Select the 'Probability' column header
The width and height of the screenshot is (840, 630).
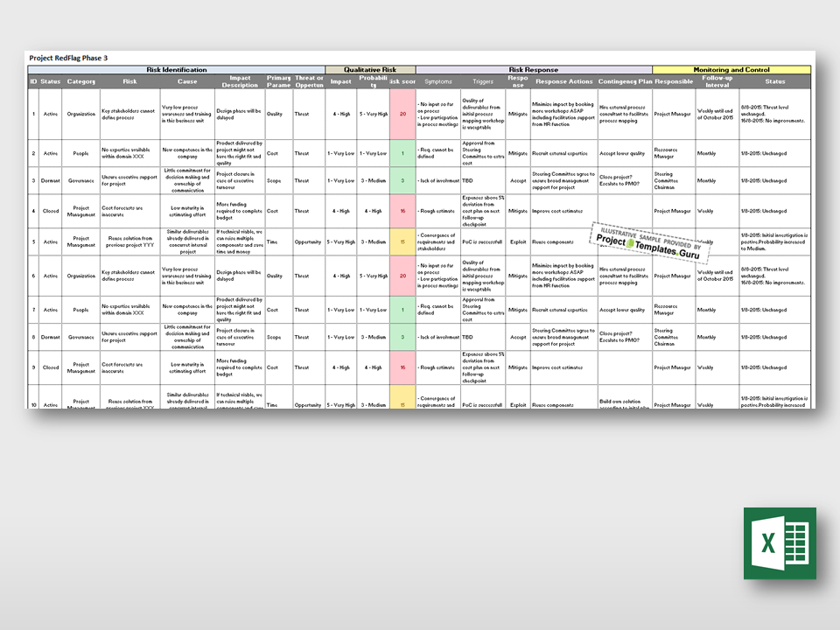(373, 81)
